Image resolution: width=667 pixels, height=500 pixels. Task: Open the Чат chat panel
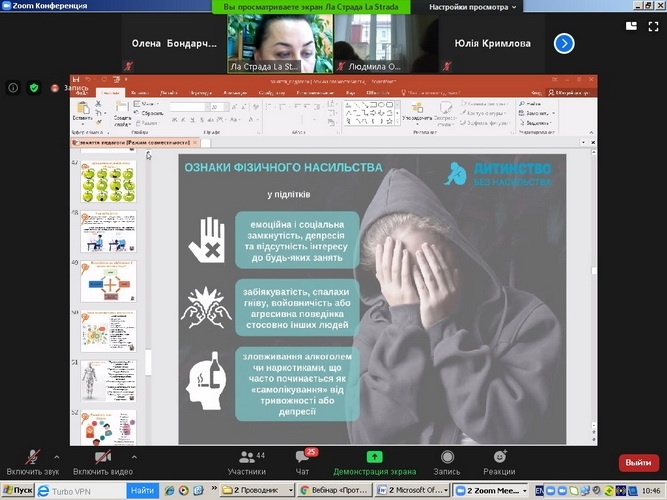click(302, 460)
